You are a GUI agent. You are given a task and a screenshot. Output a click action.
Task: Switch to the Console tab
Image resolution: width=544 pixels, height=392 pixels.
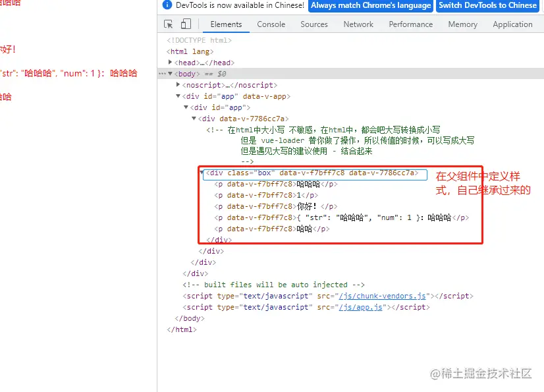point(271,24)
